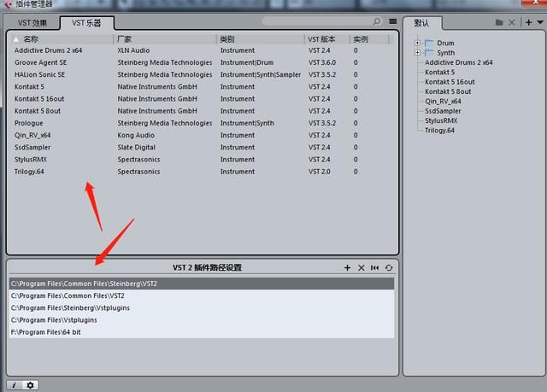The image size is (547, 392).
Task: Open the plugin list options menu icon
Action: click(x=393, y=21)
